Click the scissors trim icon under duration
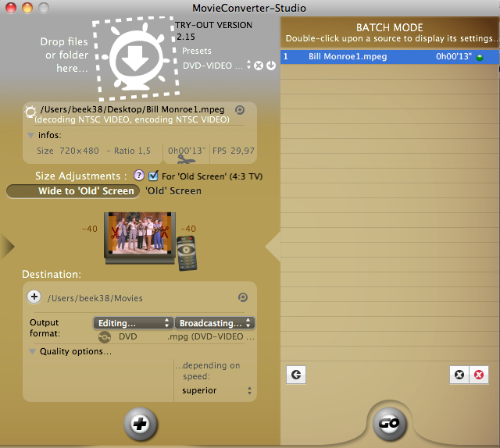The height and width of the screenshot is (448, 500). 186,159
